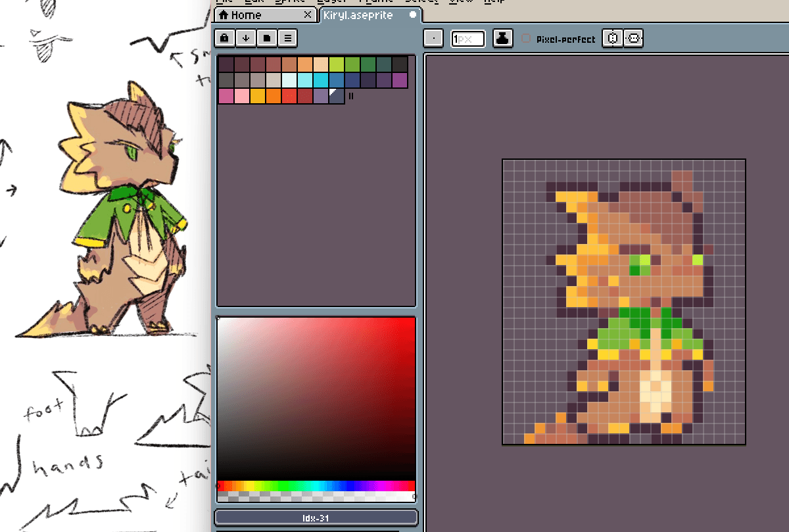
Task: Pick the lavender gray swatch in the third row
Action: pos(321,96)
